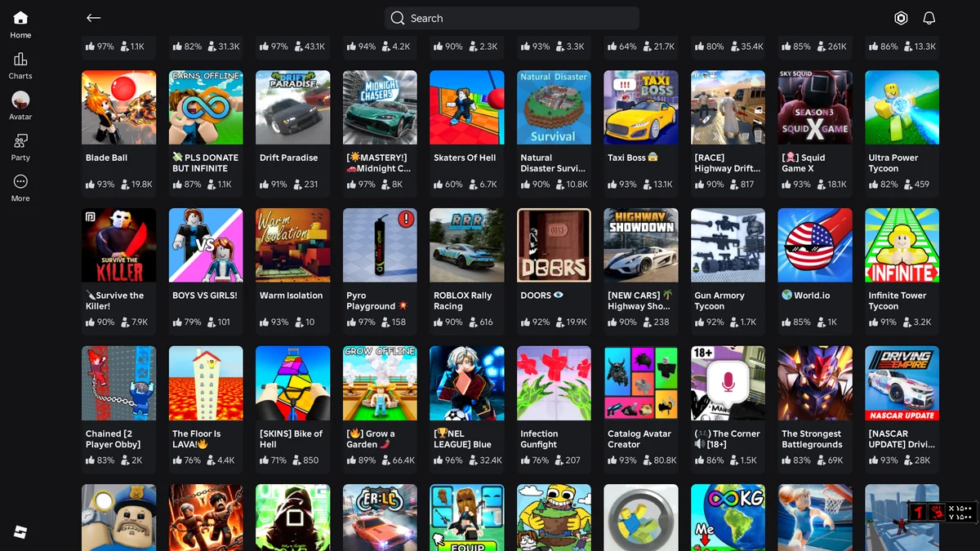Click the Taxi Boss title text
Viewport: 980px width, 551px height.
click(x=633, y=158)
